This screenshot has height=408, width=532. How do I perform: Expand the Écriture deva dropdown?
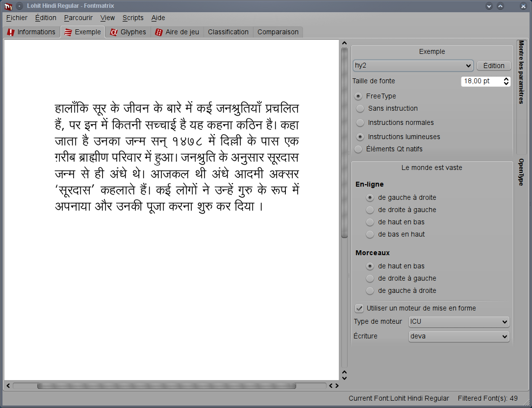click(459, 336)
